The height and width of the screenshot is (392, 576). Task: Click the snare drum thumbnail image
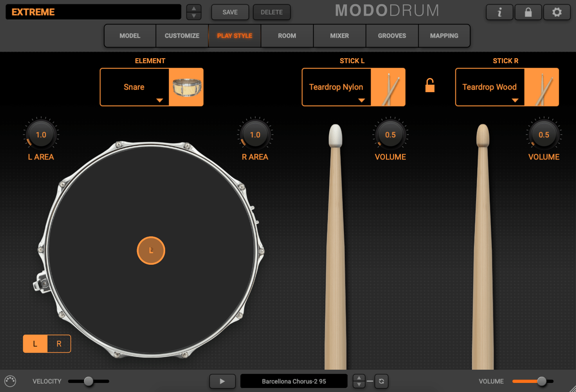186,87
